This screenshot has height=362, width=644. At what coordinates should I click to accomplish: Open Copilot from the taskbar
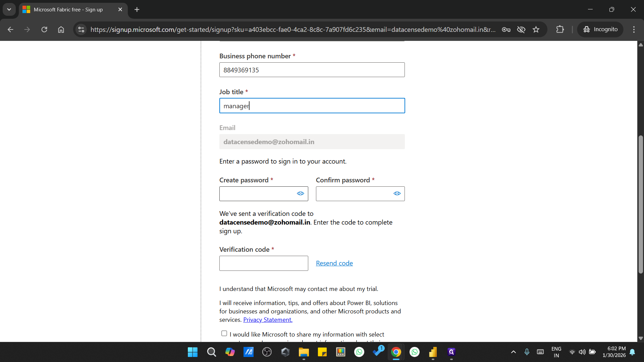pos(230,352)
